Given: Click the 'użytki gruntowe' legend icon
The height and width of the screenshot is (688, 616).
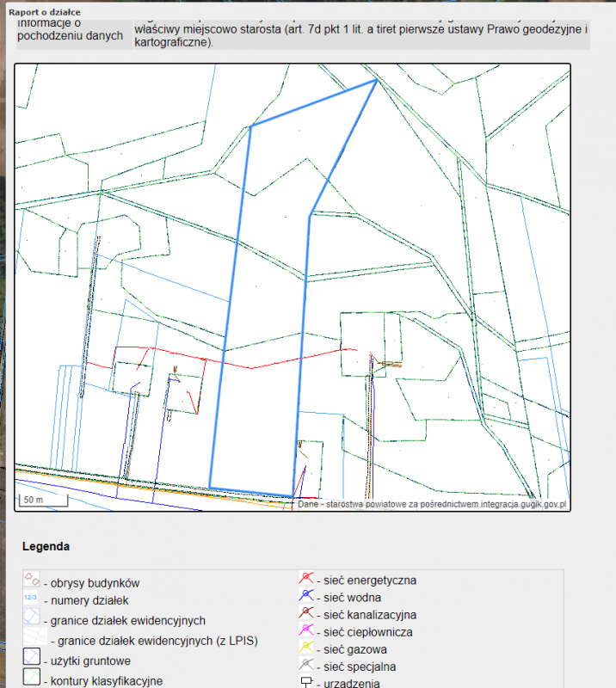Looking at the screenshot, I should click(32, 658).
